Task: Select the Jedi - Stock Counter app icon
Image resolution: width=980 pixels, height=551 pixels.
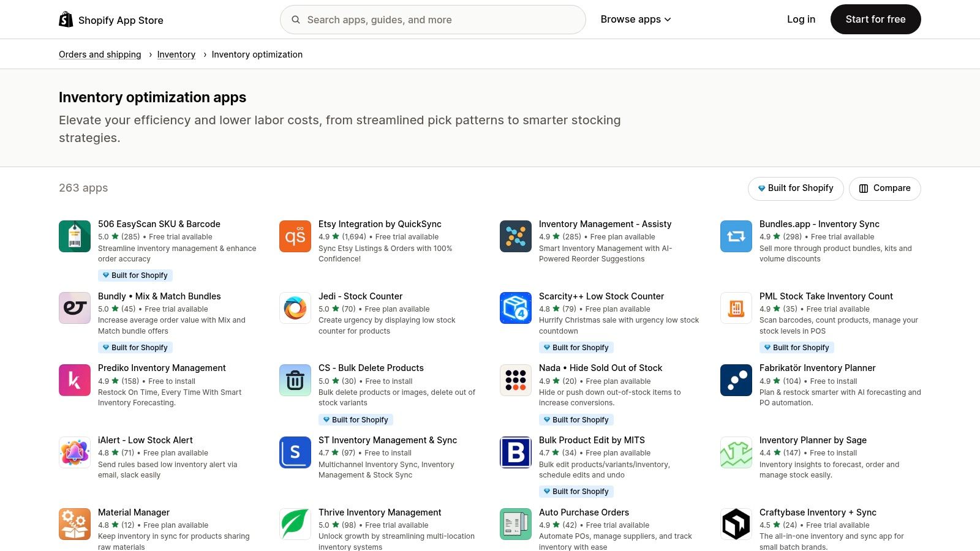Action: tap(295, 308)
